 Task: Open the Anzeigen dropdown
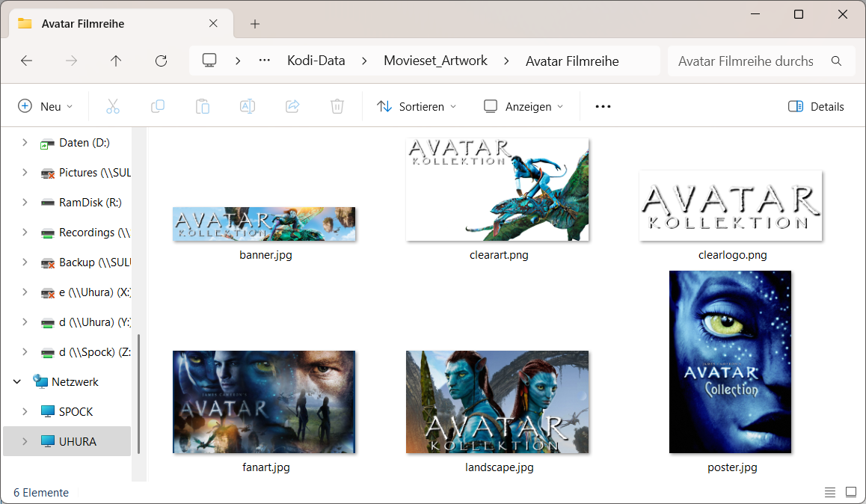pyautogui.click(x=523, y=106)
